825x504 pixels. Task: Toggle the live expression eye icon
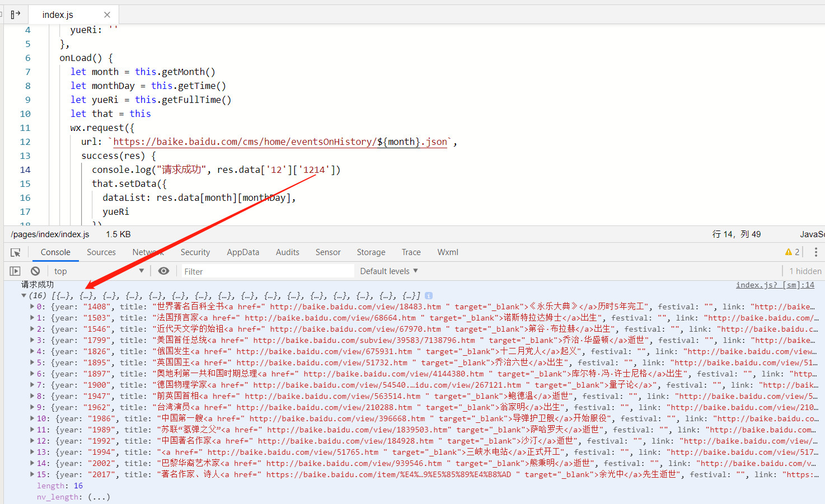(x=163, y=271)
